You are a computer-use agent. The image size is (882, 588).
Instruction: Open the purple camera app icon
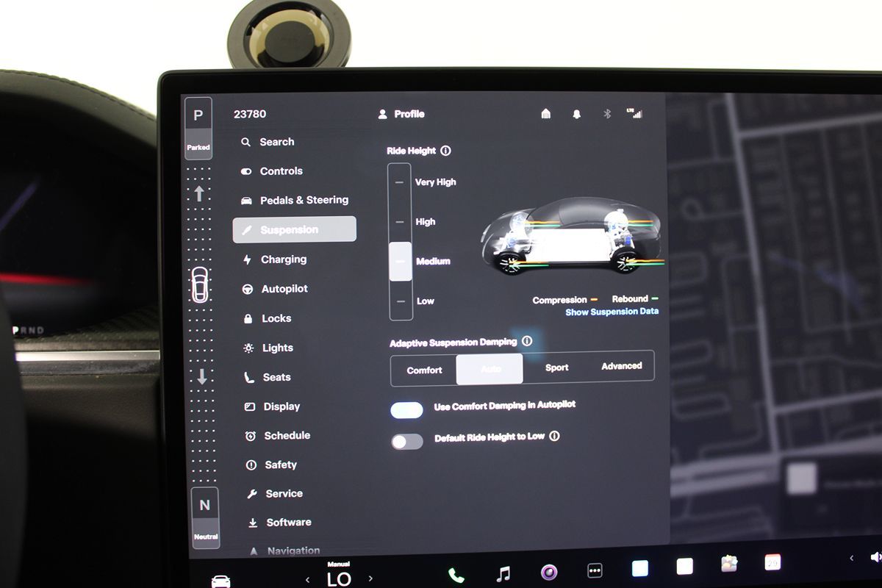(549, 572)
